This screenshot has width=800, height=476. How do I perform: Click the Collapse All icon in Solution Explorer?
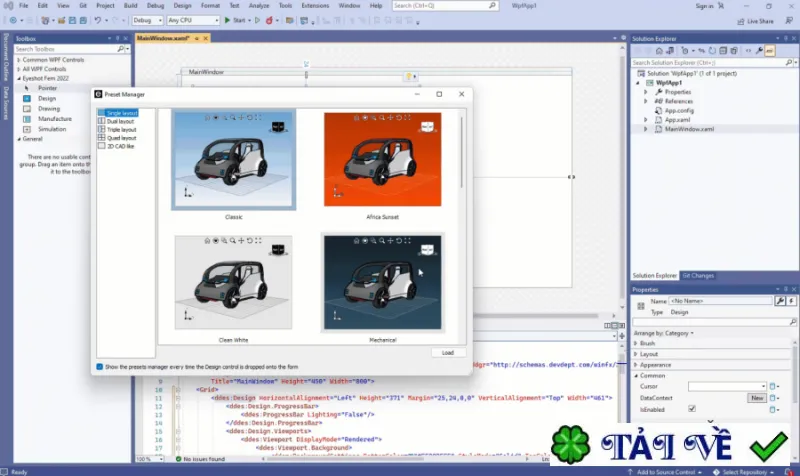pyautogui.click(x=723, y=51)
